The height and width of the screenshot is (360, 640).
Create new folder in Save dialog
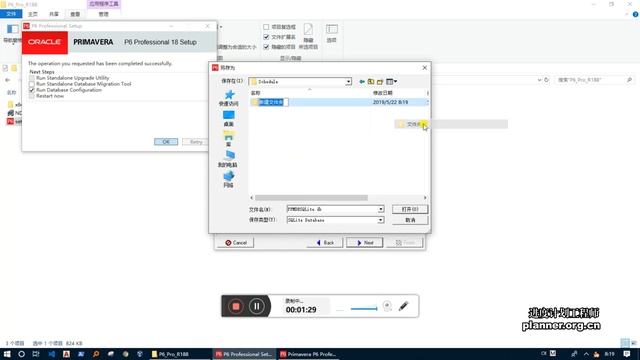coord(380,82)
